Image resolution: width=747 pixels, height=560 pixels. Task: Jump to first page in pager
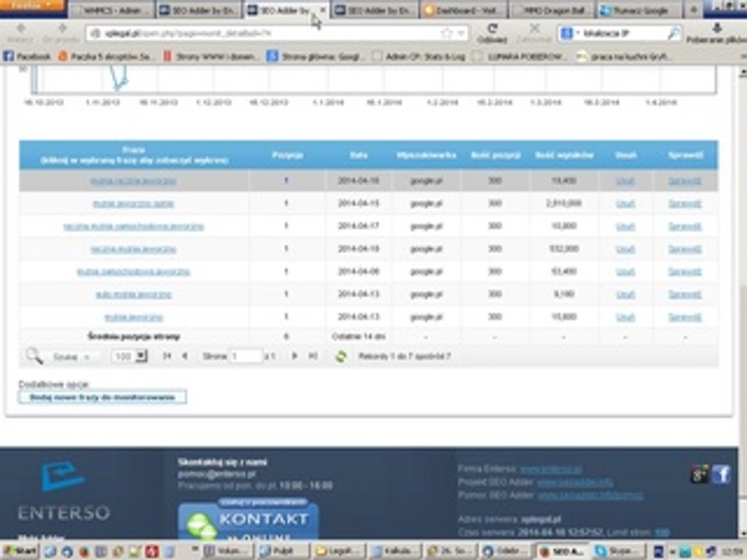point(167,355)
